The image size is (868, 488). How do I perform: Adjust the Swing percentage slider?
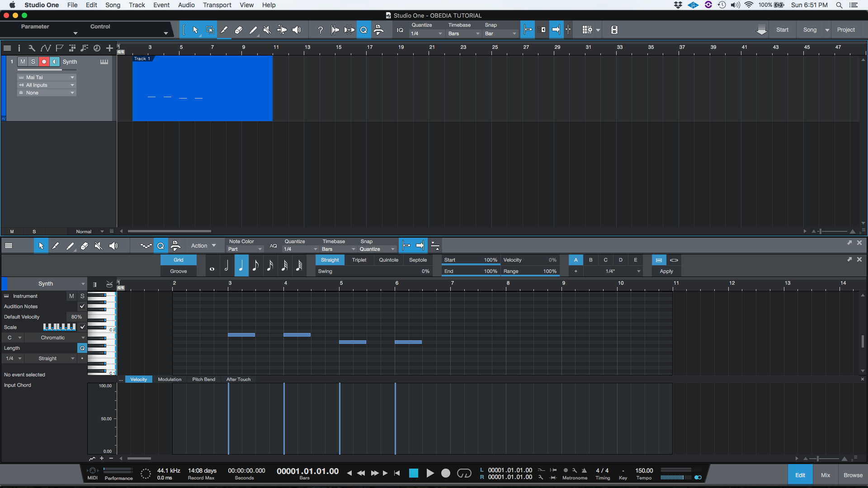pyautogui.click(x=373, y=271)
